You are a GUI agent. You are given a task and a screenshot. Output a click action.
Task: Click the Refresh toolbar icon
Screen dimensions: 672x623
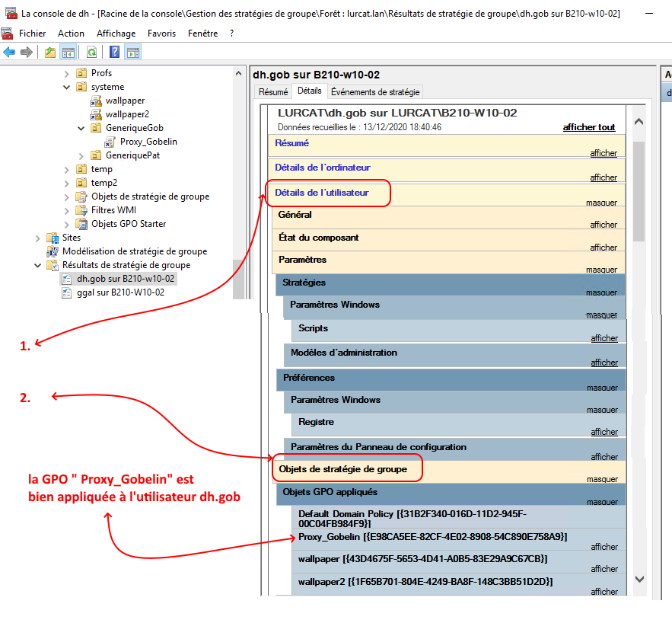click(91, 52)
